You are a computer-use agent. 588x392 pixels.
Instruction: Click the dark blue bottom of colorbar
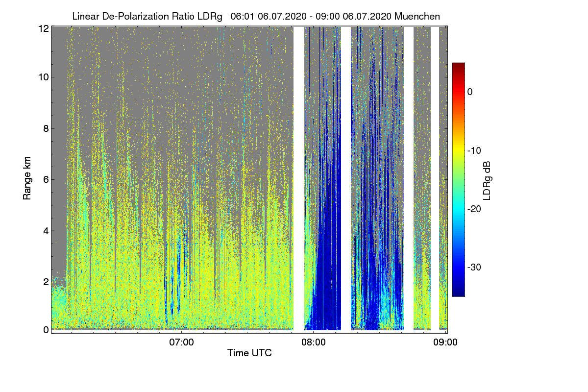458,293
